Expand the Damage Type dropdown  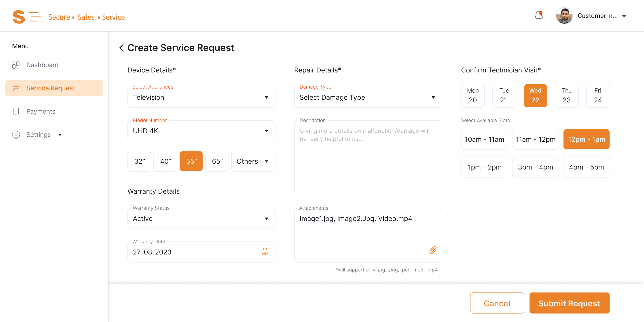tap(368, 97)
